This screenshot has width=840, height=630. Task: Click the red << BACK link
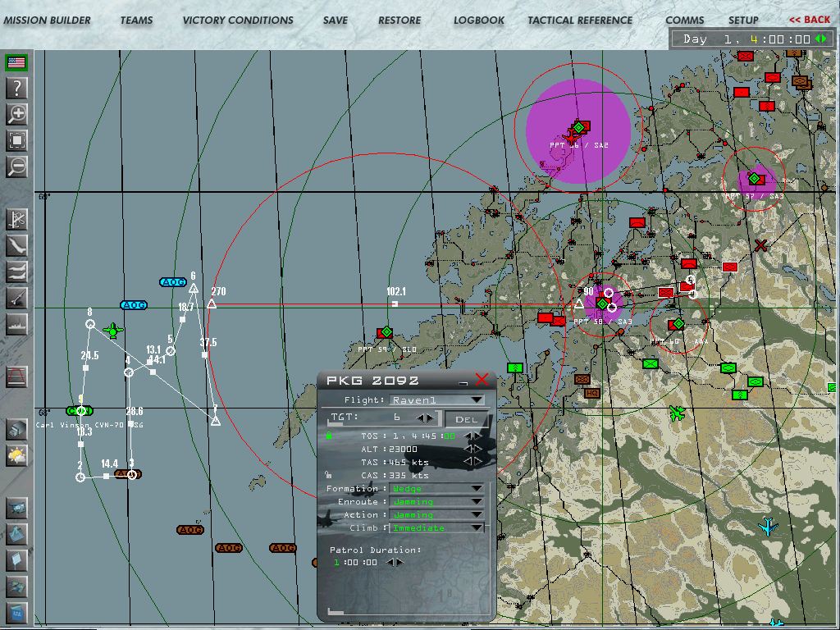tap(810, 20)
